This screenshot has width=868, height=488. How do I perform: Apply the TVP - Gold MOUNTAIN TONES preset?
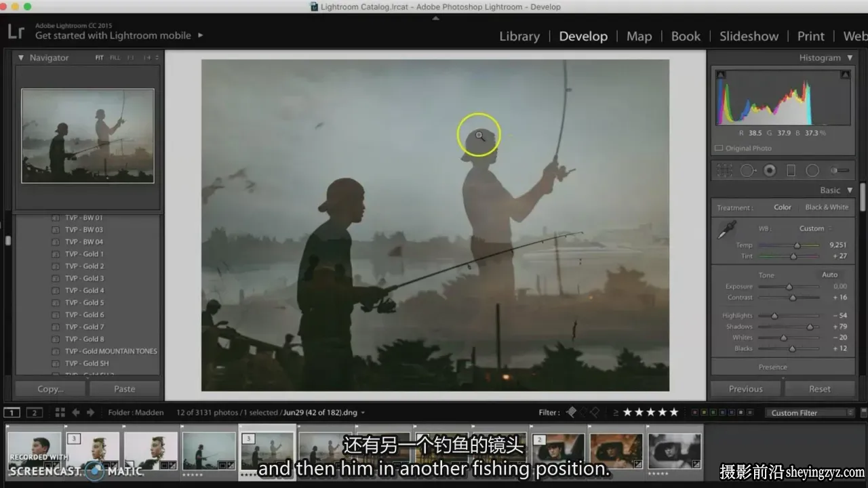[x=111, y=351]
